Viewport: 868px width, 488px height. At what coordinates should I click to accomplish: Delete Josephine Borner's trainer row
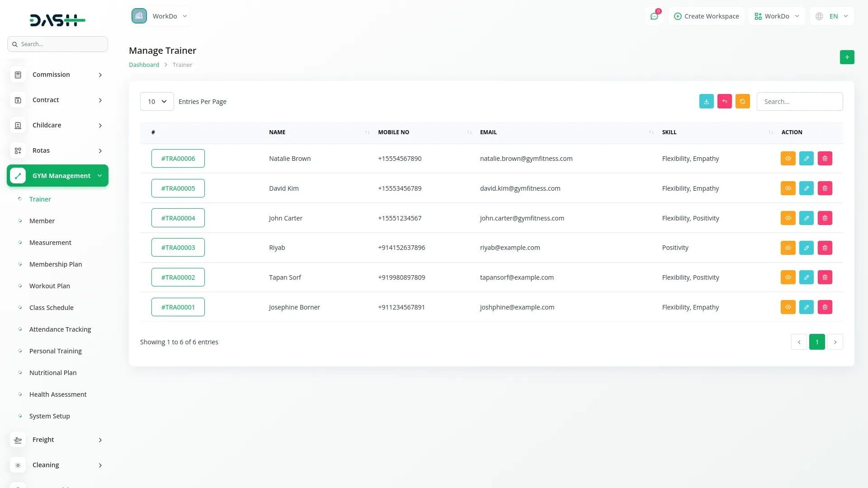click(x=825, y=307)
